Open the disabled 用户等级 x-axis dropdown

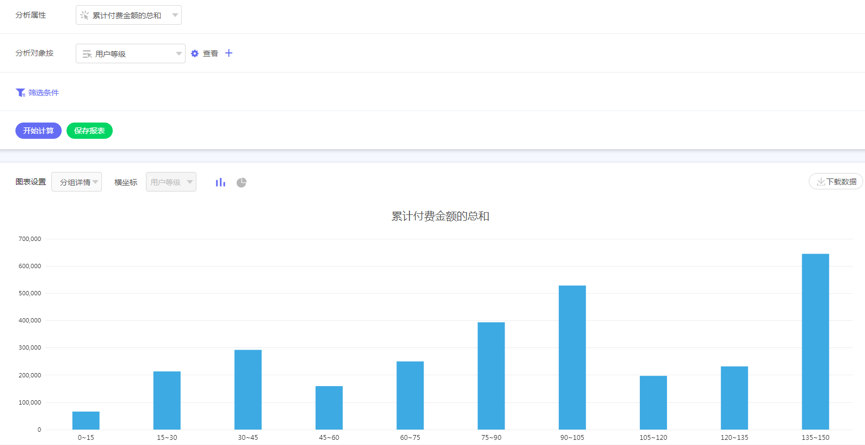click(171, 182)
